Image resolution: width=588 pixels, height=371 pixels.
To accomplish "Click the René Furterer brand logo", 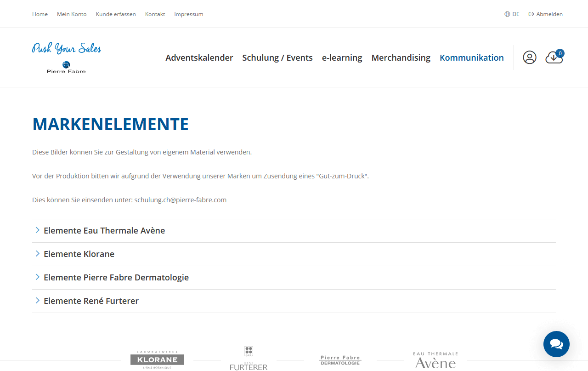I will coord(249,359).
